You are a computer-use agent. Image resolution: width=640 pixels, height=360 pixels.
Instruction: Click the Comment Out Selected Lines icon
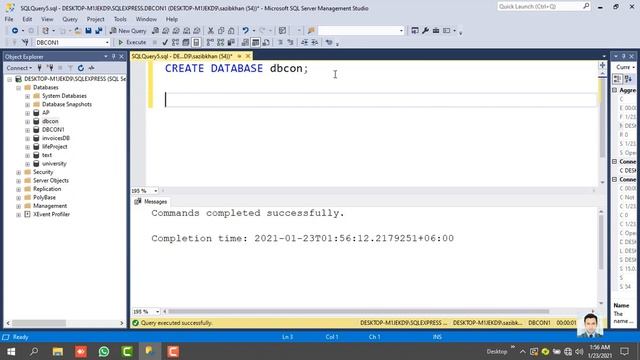(280, 42)
